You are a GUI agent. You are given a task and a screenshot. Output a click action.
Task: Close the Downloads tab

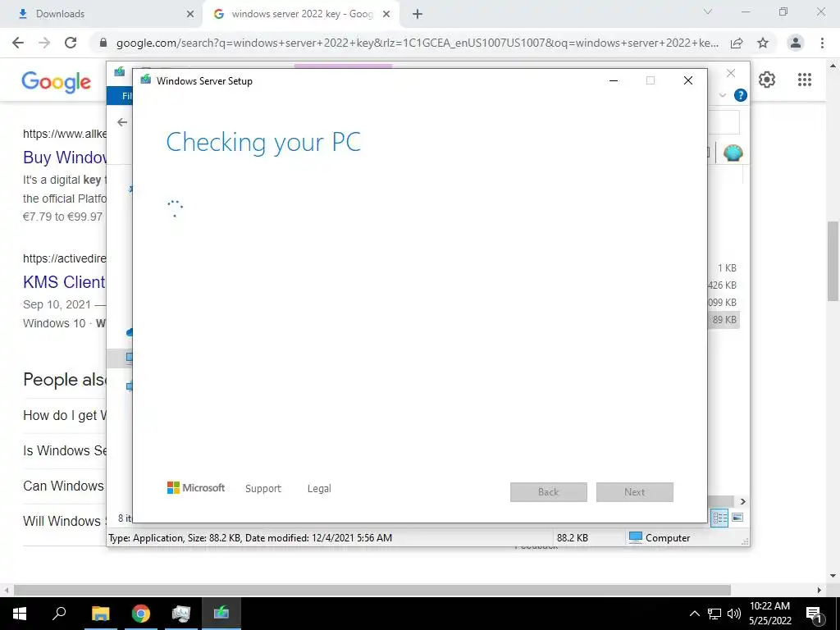pos(190,14)
